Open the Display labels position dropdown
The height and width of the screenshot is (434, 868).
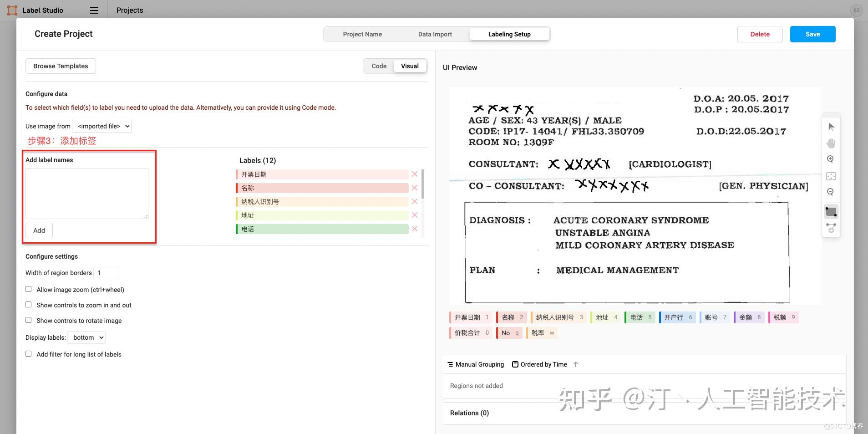[86, 337]
